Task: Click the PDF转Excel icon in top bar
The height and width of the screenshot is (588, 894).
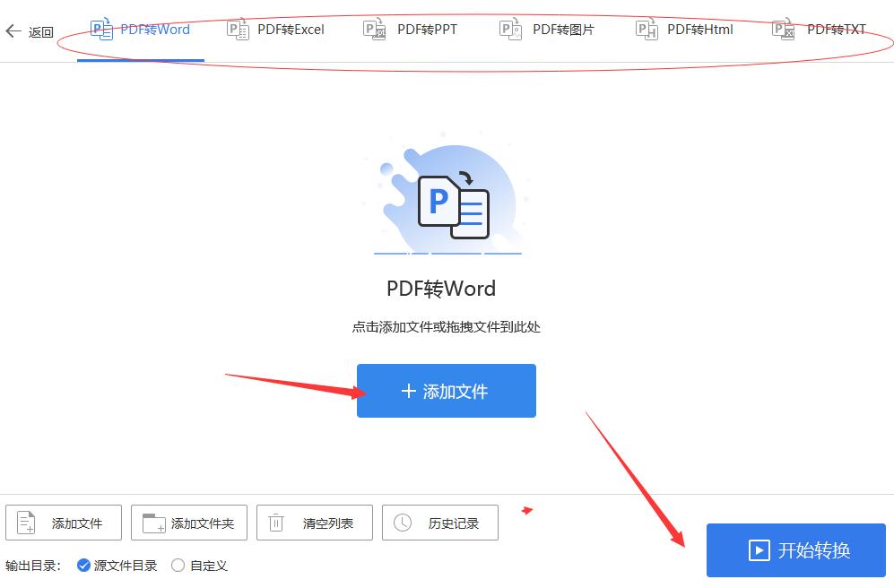Action: (238, 28)
